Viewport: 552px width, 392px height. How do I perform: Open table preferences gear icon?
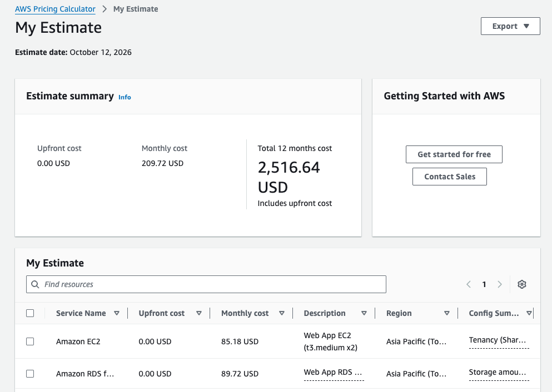pos(522,284)
